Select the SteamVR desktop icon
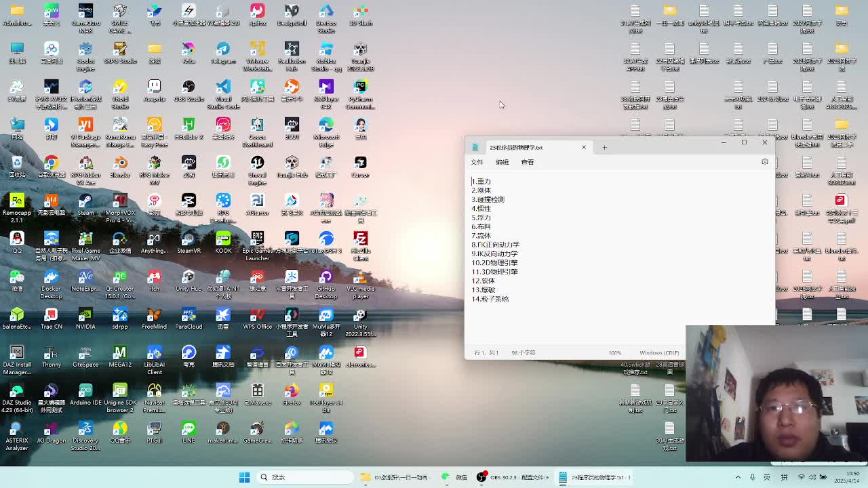The height and width of the screenshot is (488, 868). click(189, 243)
